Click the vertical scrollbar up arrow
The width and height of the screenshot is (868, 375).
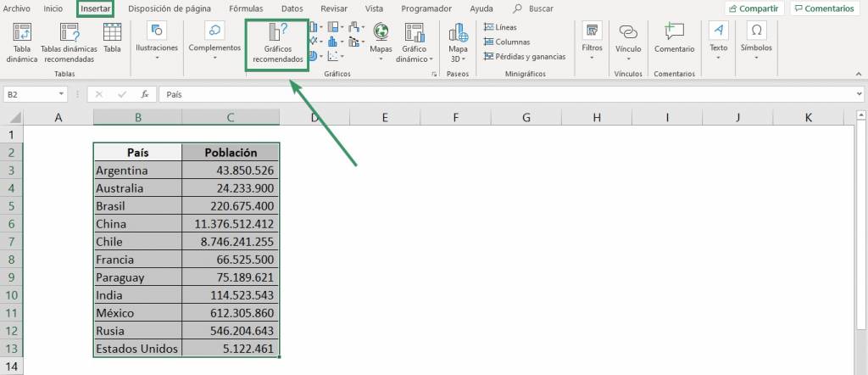point(861,115)
